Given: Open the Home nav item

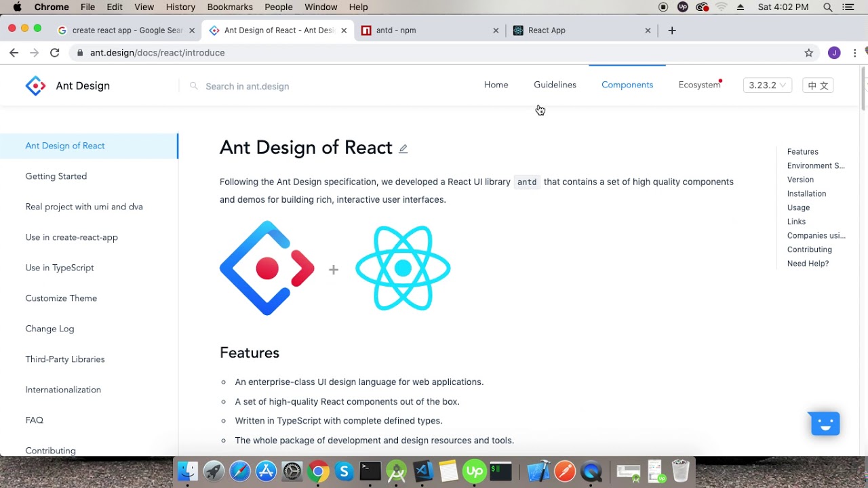Looking at the screenshot, I should tap(496, 85).
